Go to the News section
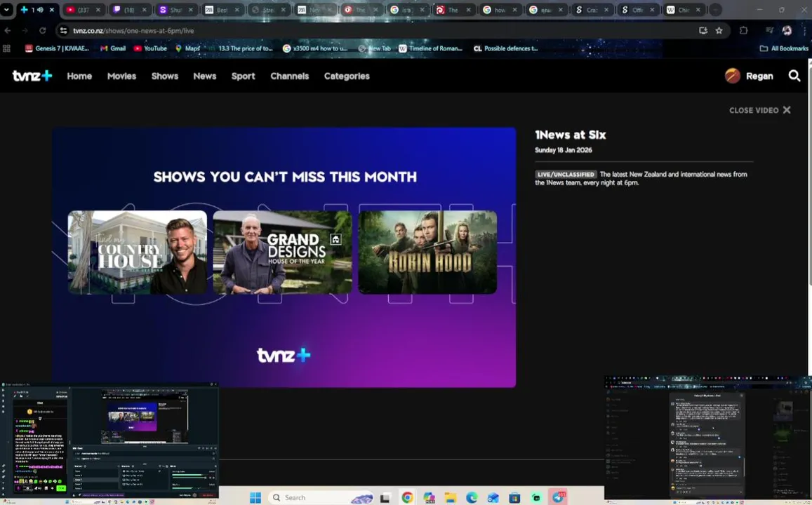Viewport: 812px width, 505px height. pyautogui.click(x=204, y=76)
